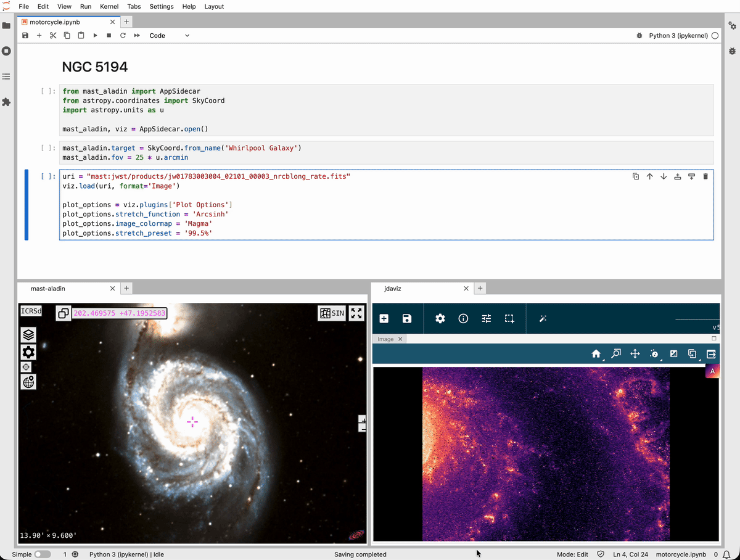The image size is (740, 560).
Task: Open the notebook debugger bug icon
Action: click(639, 36)
